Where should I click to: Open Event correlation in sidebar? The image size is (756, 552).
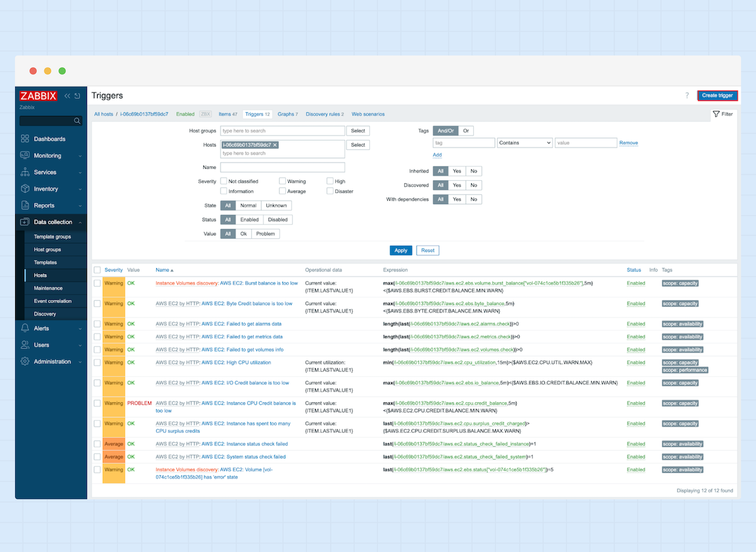(52, 301)
